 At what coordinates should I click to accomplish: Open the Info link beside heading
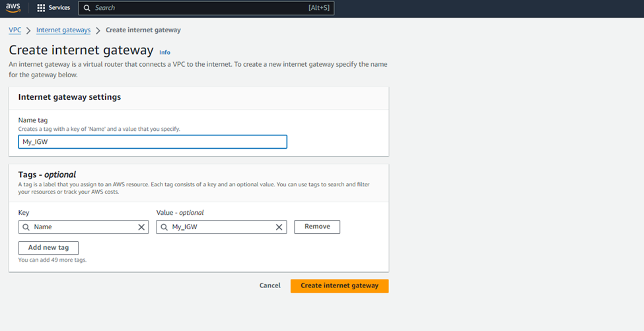click(x=164, y=53)
